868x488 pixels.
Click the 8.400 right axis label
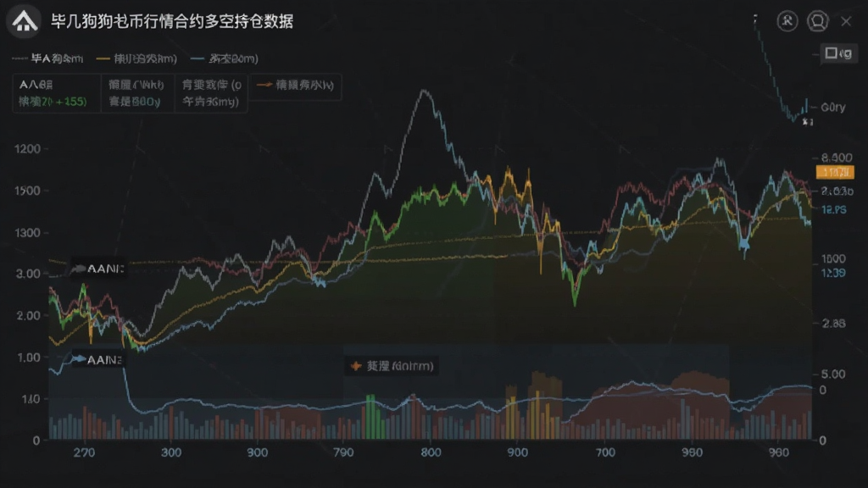pos(837,158)
